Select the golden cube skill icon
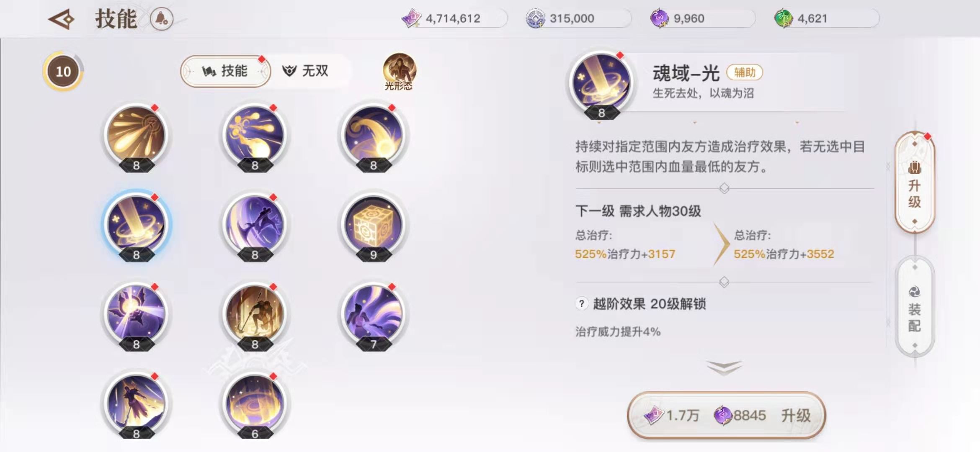The width and height of the screenshot is (980, 452). (x=373, y=225)
